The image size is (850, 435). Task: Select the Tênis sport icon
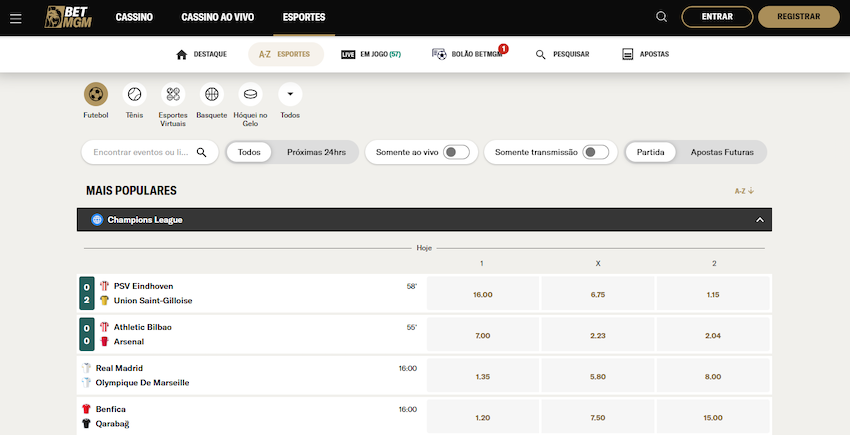pos(134,94)
